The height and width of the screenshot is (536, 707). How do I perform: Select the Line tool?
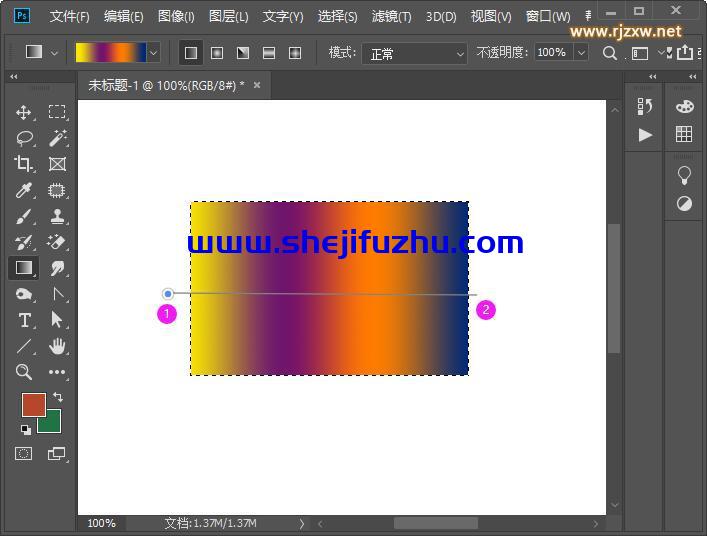coord(23,346)
